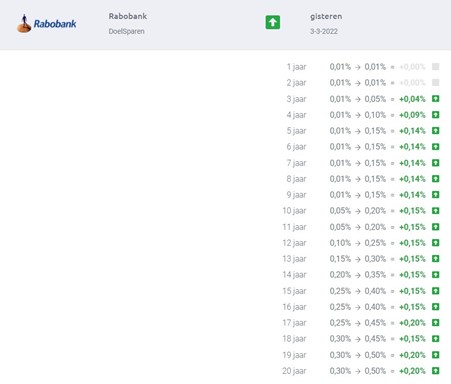The image size is (451, 384).
Task: Select the gisteren date label
Action: [x=326, y=16]
